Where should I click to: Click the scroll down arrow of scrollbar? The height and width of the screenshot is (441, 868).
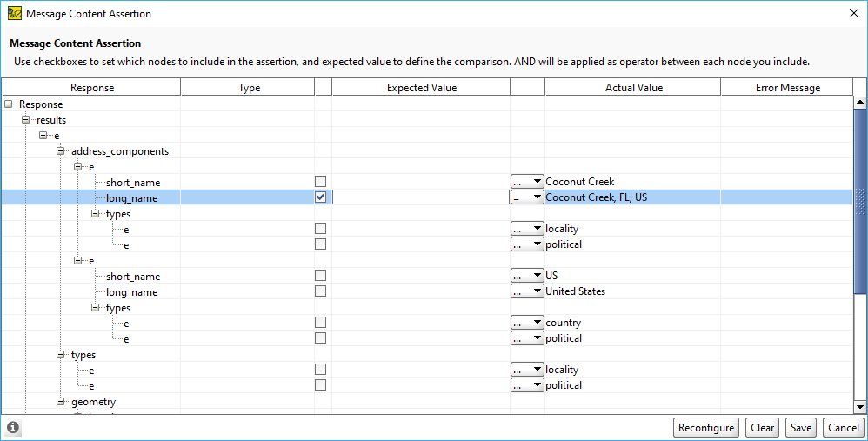[860, 406]
